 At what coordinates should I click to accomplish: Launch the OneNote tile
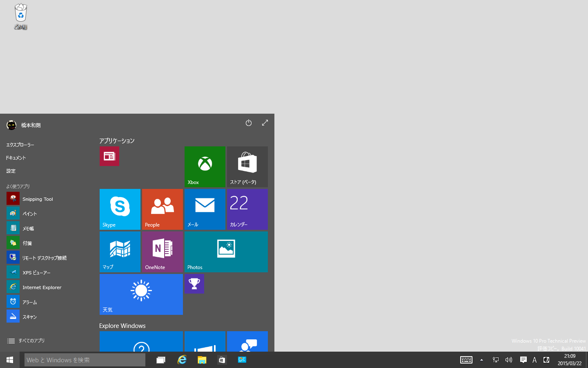point(162,252)
